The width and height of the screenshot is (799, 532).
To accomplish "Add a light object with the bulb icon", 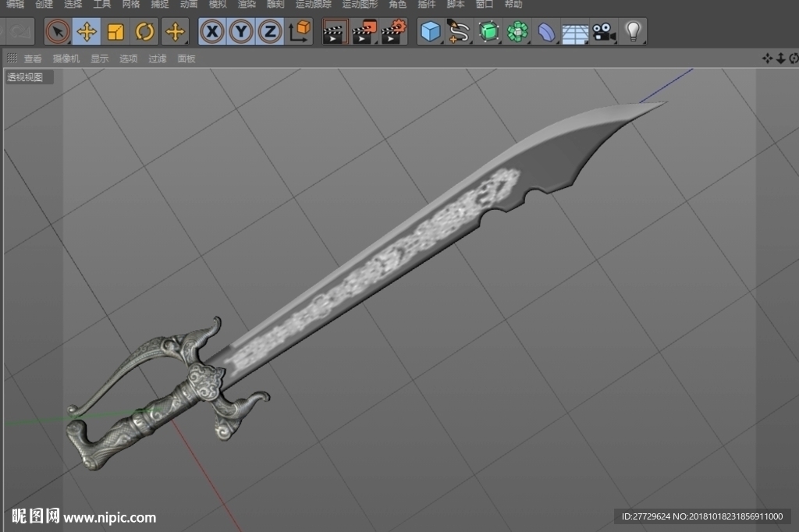I will (x=633, y=32).
